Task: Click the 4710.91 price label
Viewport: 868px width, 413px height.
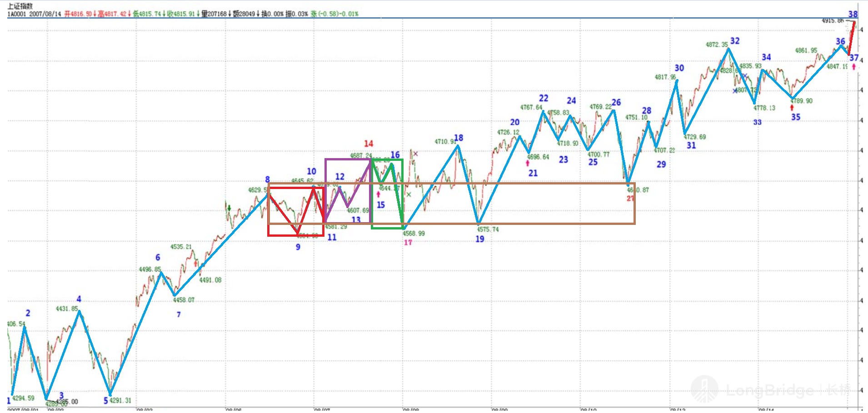Action: 445,142
